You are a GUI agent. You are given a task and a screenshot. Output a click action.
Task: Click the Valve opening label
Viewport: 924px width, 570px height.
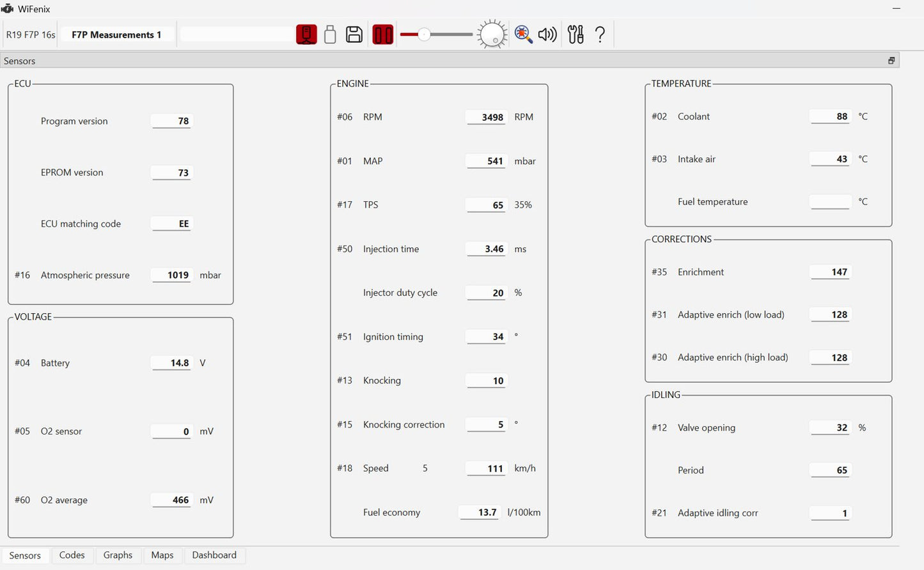[707, 427]
